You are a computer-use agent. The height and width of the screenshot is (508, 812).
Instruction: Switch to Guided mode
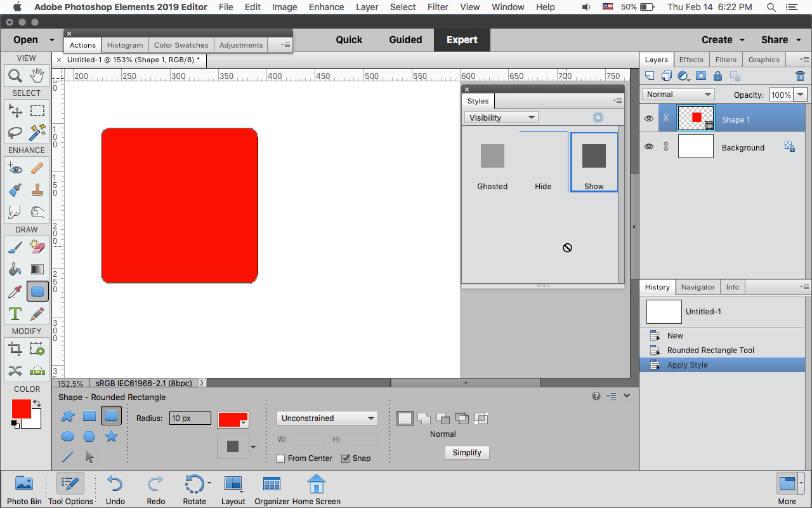tap(405, 39)
